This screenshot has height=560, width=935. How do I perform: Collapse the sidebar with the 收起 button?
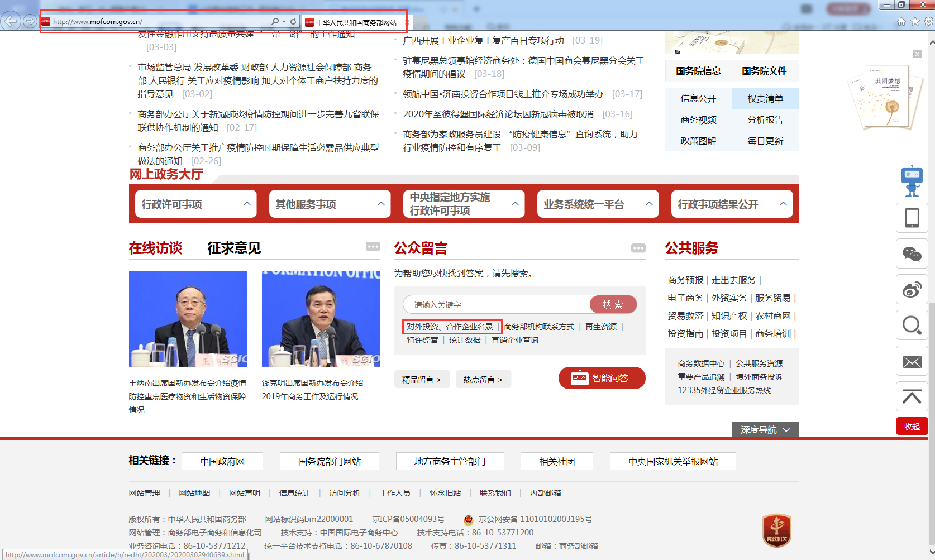[912, 427]
